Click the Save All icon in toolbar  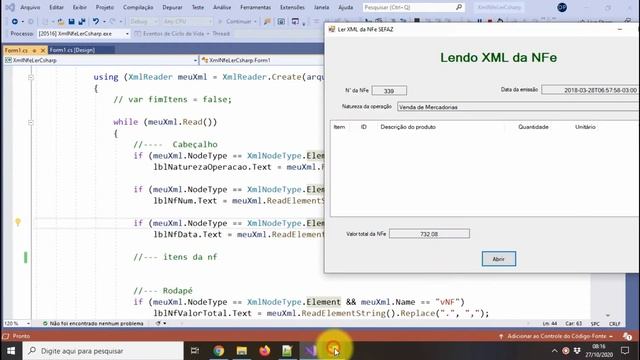pos(82,21)
